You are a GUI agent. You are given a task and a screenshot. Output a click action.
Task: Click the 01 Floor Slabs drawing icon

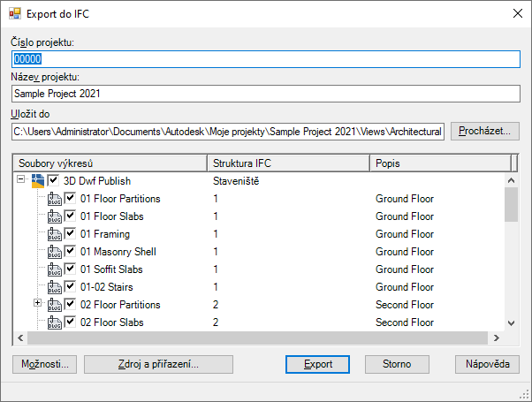pyautogui.click(x=55, y=216)
